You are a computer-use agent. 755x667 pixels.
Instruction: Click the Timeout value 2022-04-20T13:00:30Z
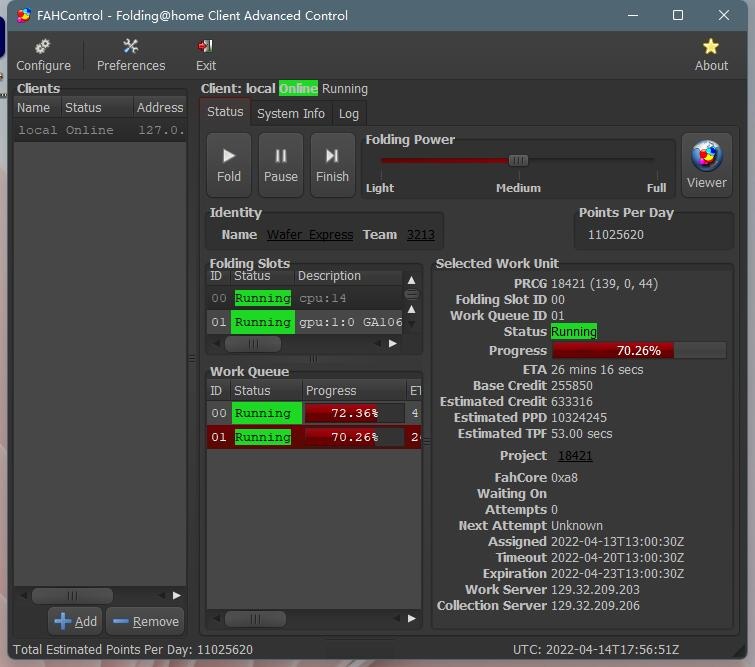tap(617, 558)
